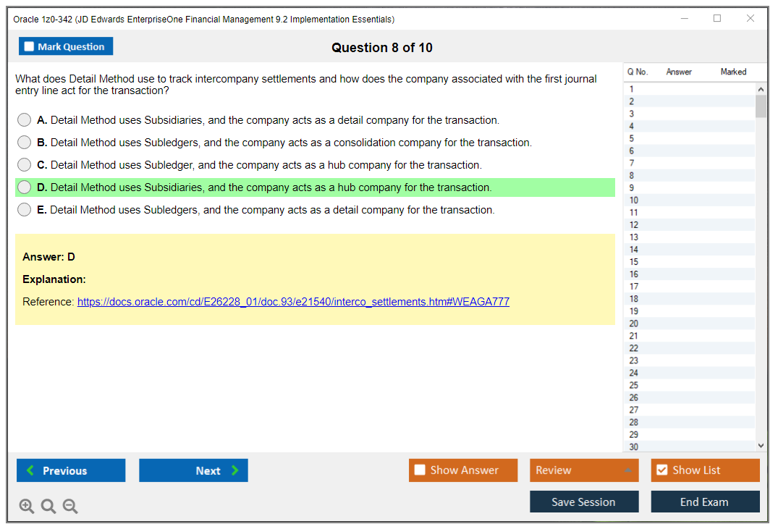Maximize the exam window
The image size is (778, 532).
click(717, 19)
